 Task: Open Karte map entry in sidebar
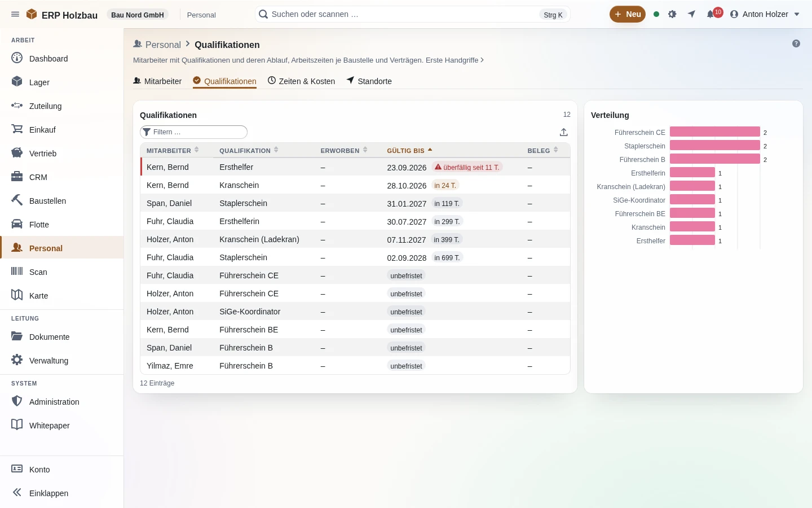click(62, 295)
